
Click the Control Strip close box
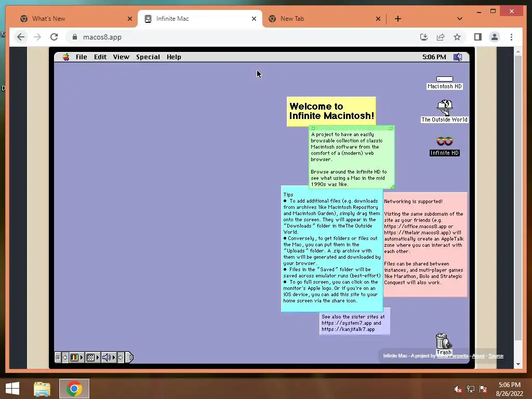click(58, 357)
